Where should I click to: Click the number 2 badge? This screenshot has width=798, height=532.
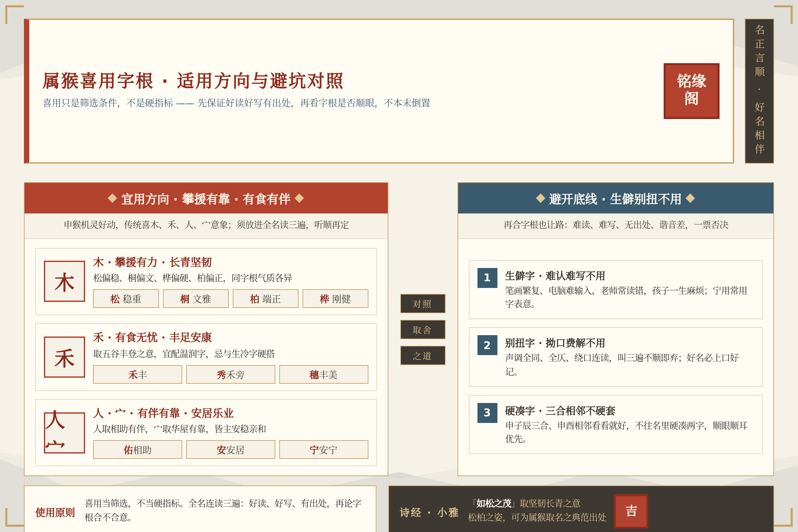point(487,345)
